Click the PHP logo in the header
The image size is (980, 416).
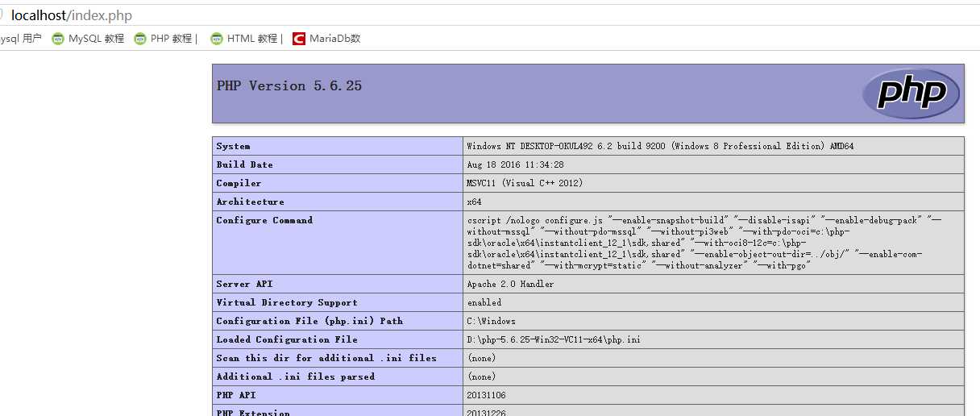911,94
